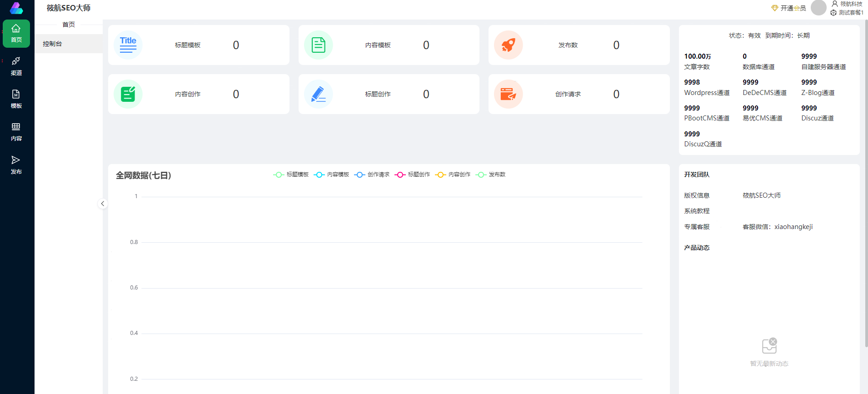This screenshot has height=394, width=868.
Task: Click the 开通会员 link
Action: (793, 8)
